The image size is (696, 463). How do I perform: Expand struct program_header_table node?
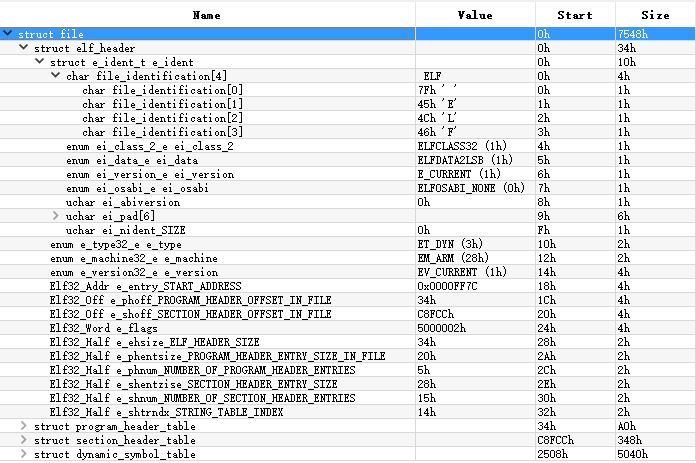click(24, 426)
